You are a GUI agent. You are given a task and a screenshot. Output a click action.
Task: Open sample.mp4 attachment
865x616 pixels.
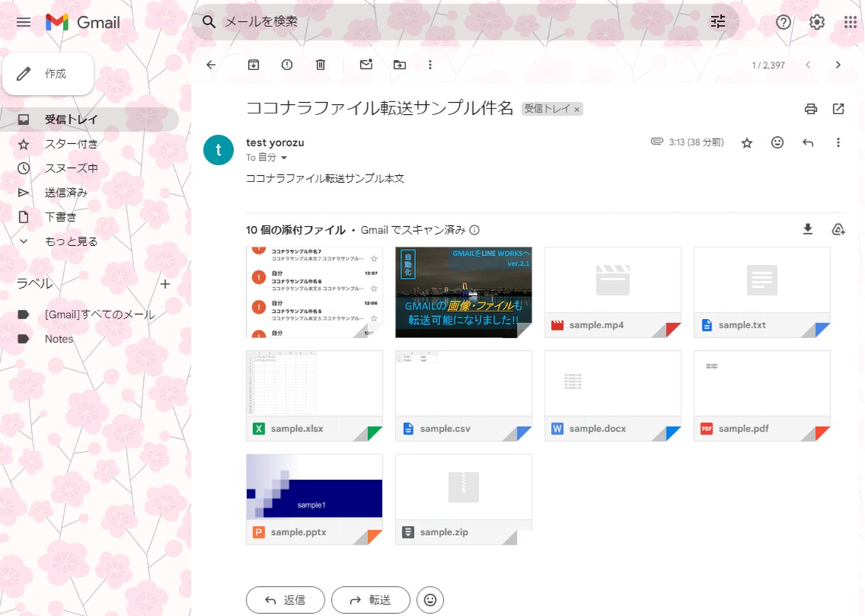pyautogui.click(x=613, y=292)
